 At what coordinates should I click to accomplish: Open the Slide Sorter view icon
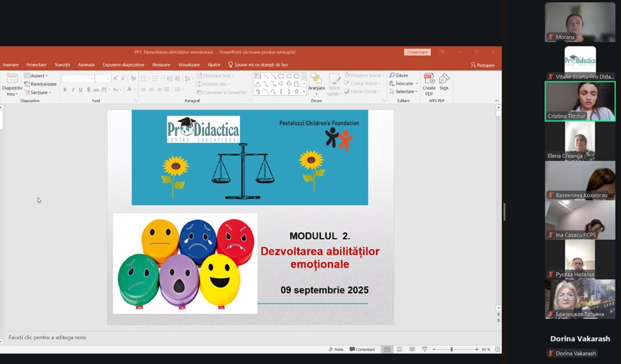coord(399,350)
